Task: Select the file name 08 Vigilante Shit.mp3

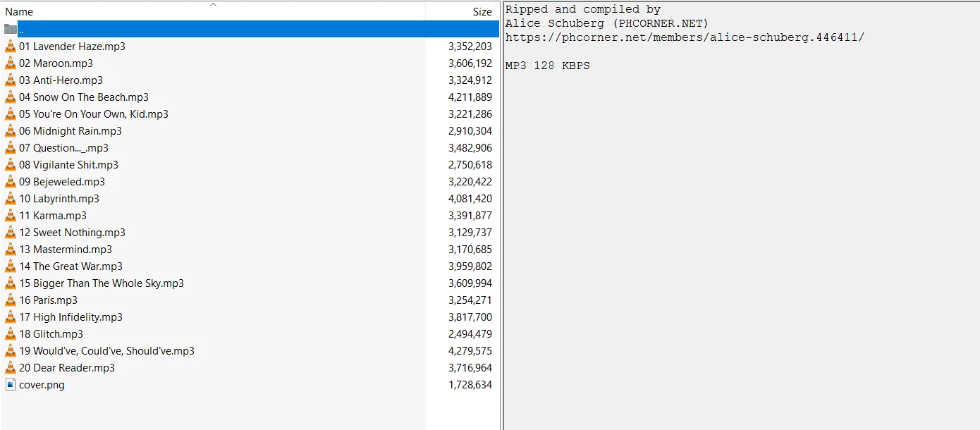Action: pyautogui.click(x=68, y=165)
